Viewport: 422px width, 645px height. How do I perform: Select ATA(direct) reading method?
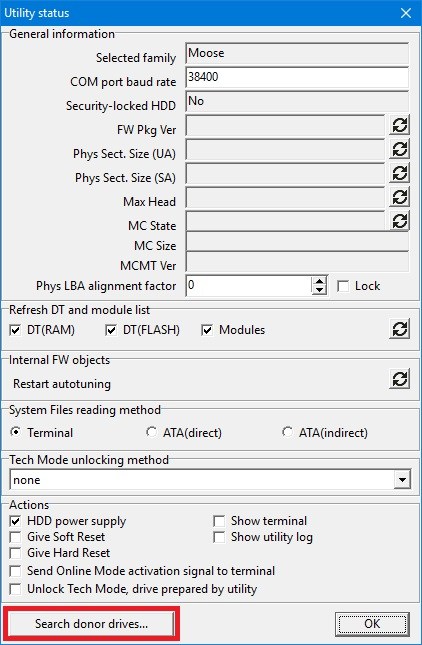click(x=151, y=432)
